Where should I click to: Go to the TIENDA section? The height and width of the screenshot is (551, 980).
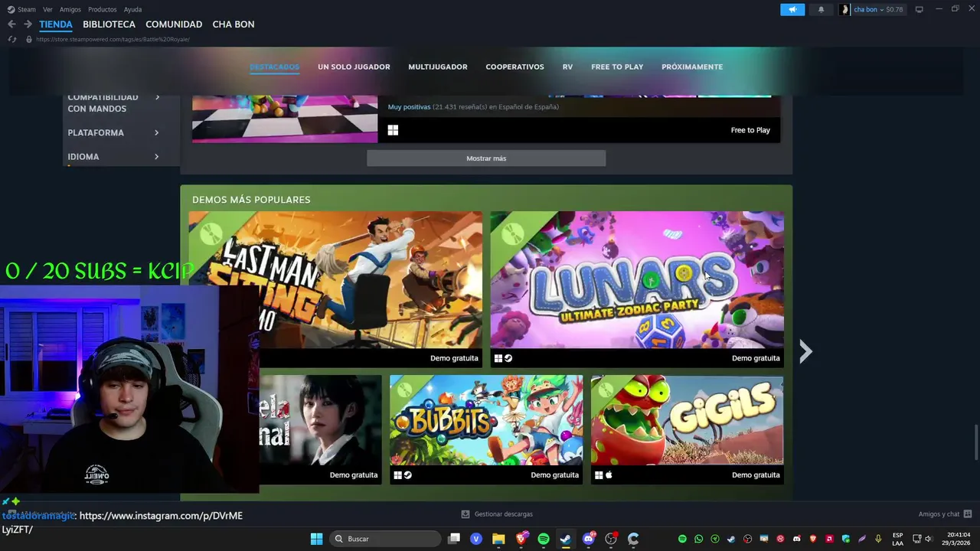click(56, 24)
